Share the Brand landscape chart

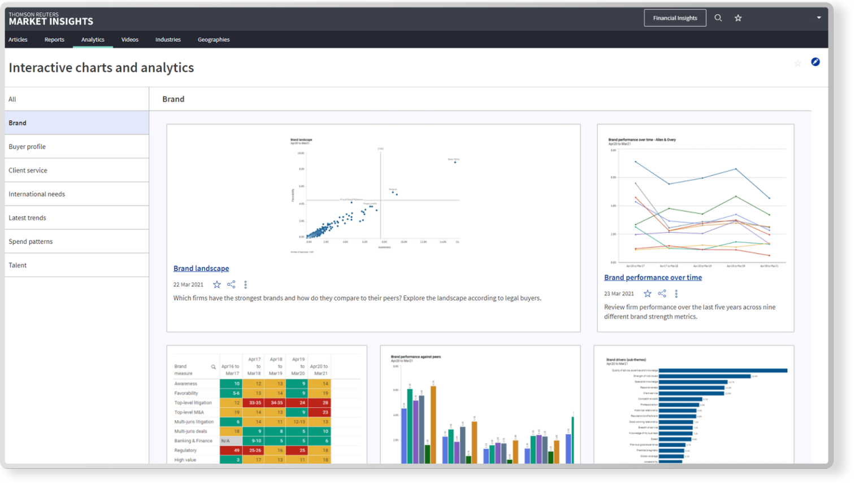231,285
